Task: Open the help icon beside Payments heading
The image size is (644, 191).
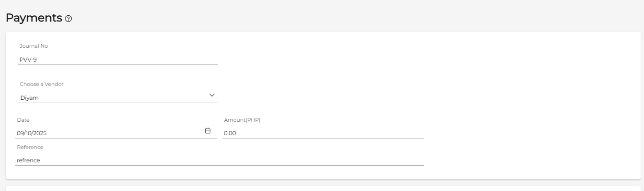Action: (x=68, y=19)
